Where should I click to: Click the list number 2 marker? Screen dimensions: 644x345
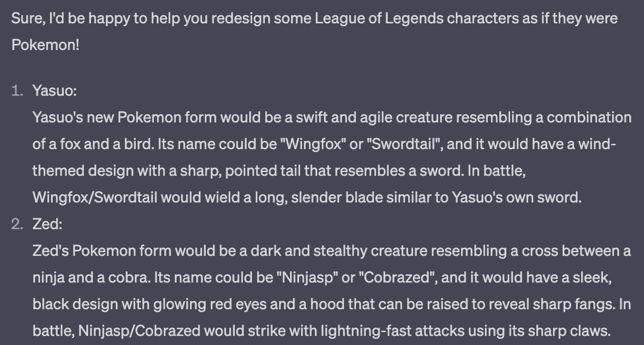[x=17, y=224]
